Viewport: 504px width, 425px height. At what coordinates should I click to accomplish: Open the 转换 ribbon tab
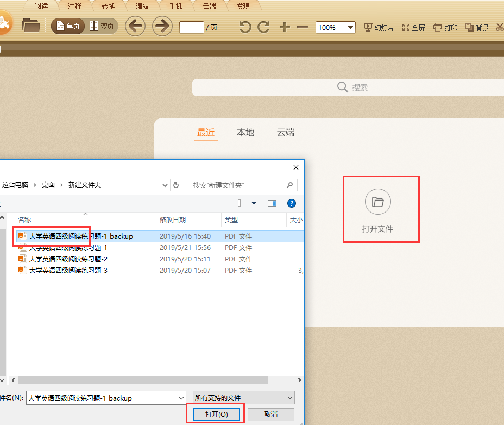108,6
